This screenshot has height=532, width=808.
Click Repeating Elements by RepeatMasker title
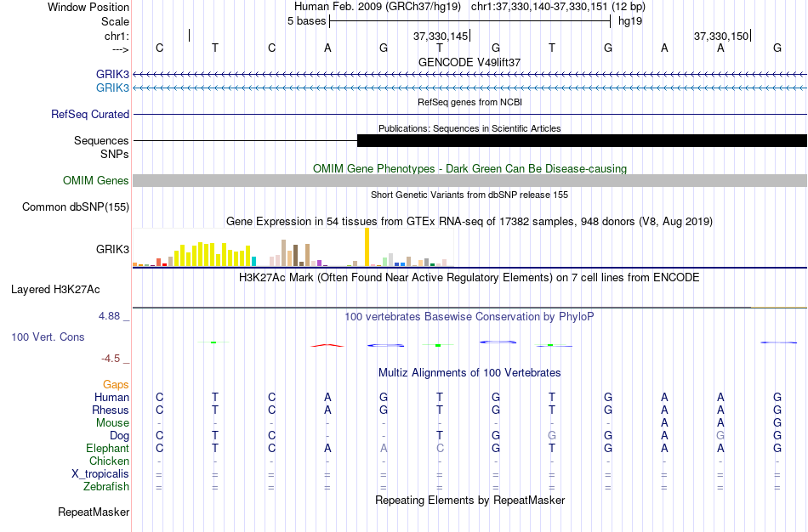click(x=469, y=501)
